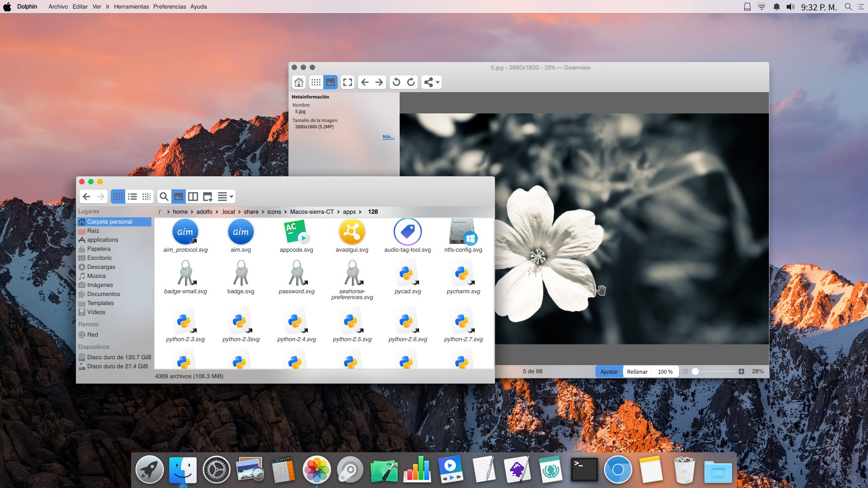Rotate image right in Gwenview
868x488 pixels.
[411, 82]
